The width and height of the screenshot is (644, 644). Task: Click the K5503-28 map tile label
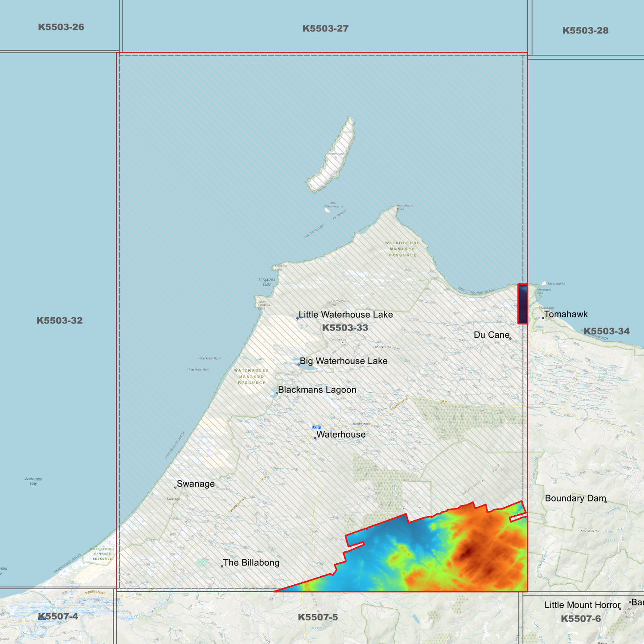coord(585,30)
